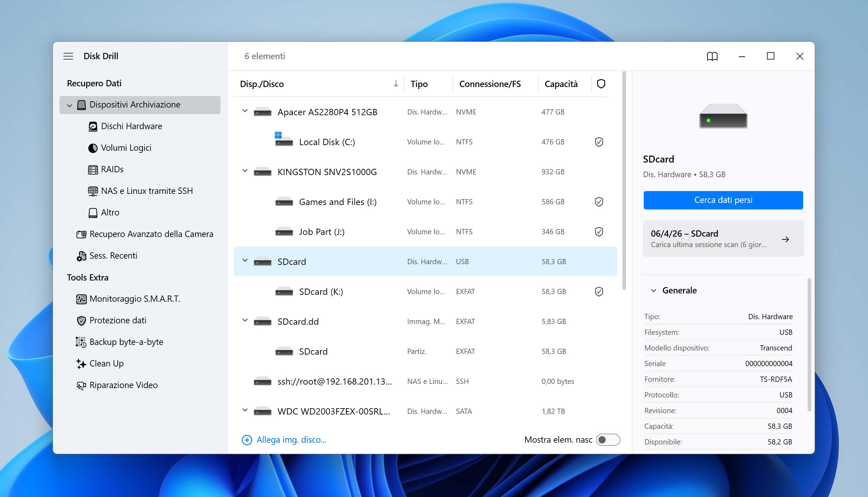This screenshot has width=868, height=497.
Task: Click the Altro drive icon
Action: (x=93, y=213)
